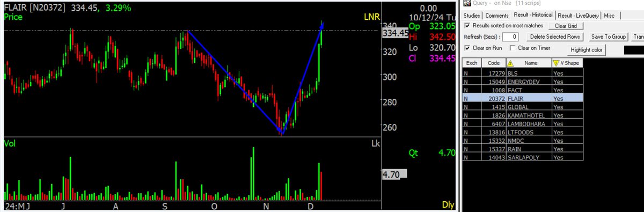Select the NMDC scrip row
Viewport: 644px width, 212px height.
523,140
